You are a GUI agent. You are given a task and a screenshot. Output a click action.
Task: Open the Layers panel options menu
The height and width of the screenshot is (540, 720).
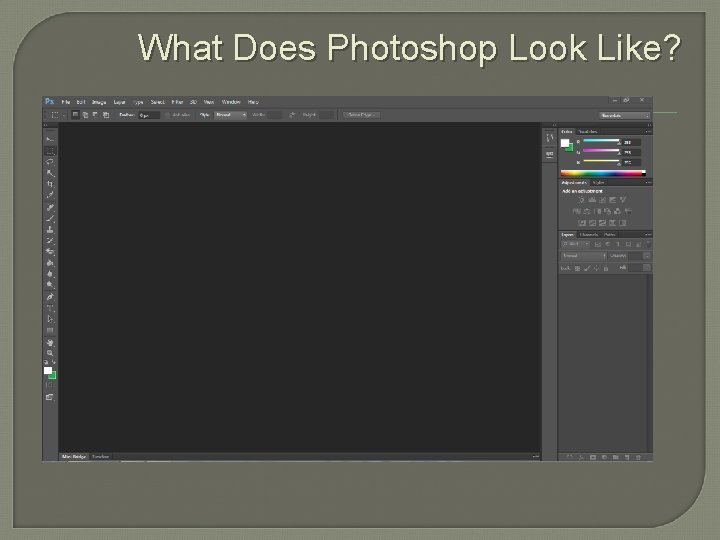pyautogui.click(x=648, y=235)
